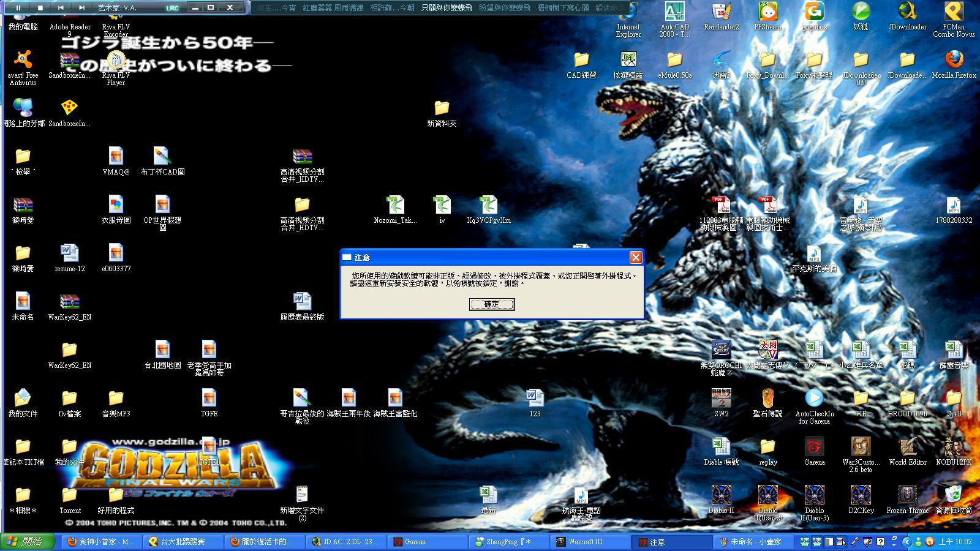
Task: Expand hidden system tray icons
Action: (x=907, y=542)
